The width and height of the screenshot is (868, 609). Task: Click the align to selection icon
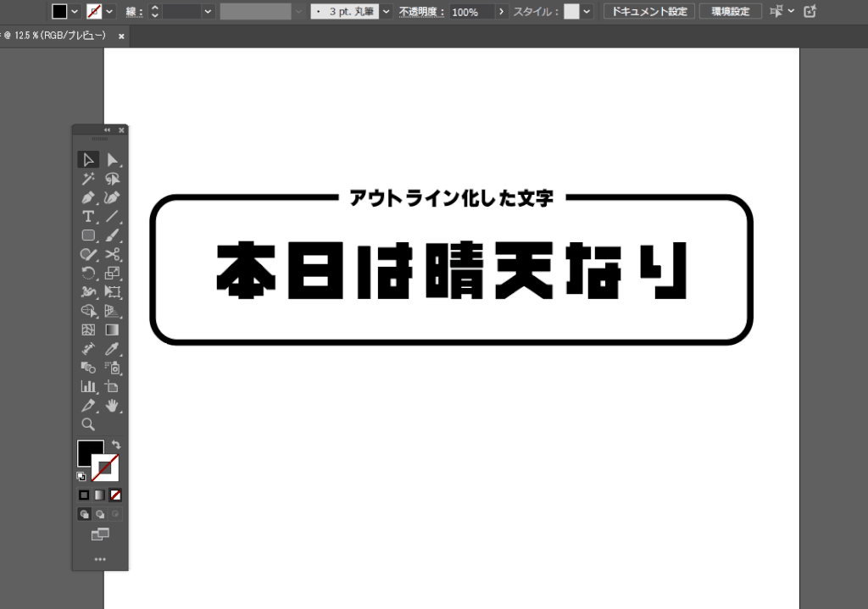click(776, 11)
